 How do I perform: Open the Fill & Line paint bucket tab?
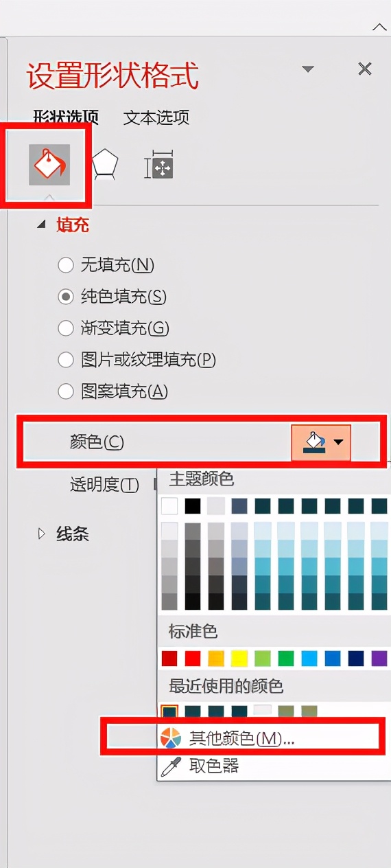click(x=49, y=165)
